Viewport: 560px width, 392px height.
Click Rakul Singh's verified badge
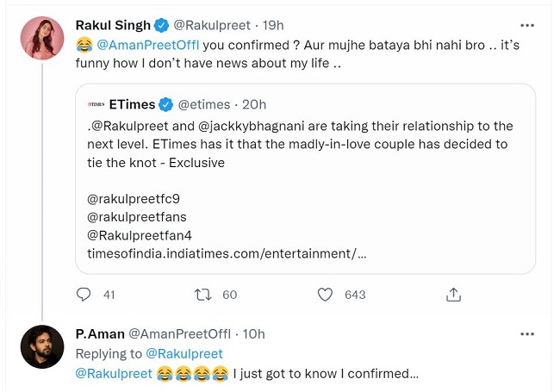(162, 23)
